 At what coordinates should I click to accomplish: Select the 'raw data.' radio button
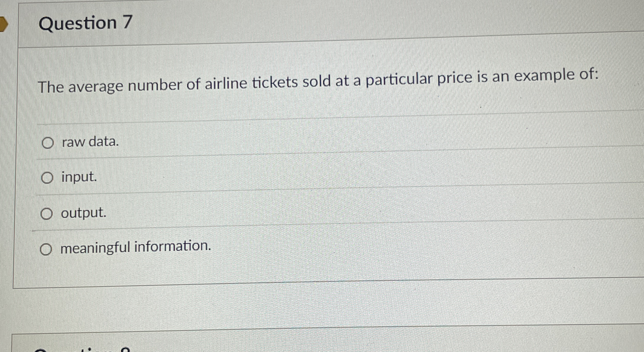[48, 143]
